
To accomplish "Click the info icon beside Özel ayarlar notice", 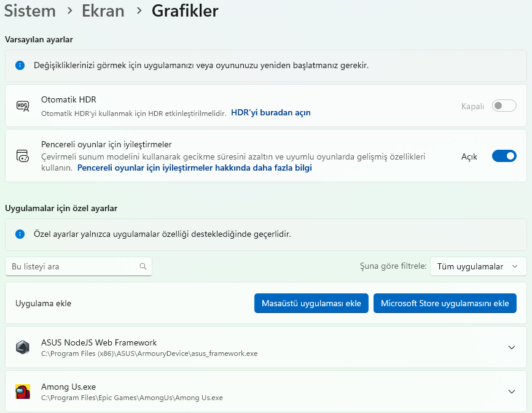I will pos(20,234).
